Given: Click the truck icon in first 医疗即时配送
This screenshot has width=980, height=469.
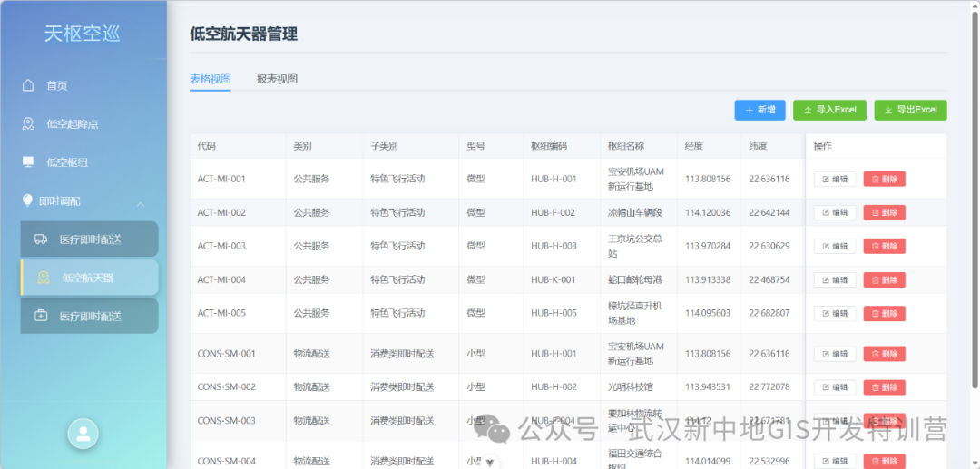Looking at the screenshot, I should 41,239.
